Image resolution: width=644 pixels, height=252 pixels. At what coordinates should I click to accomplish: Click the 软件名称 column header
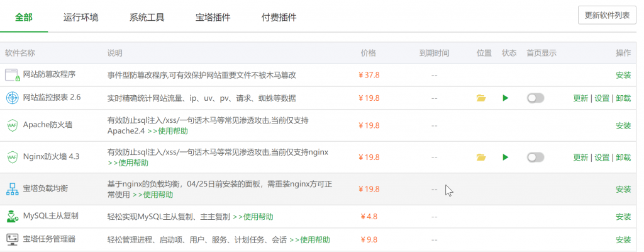click(x=19, y=53)
